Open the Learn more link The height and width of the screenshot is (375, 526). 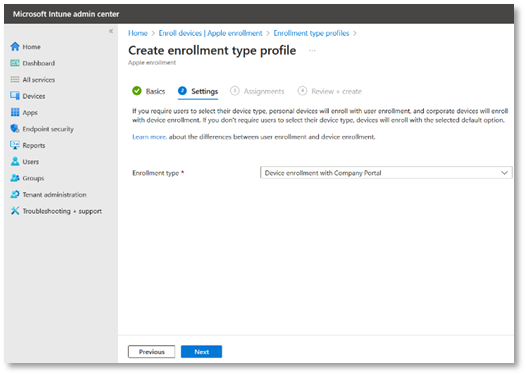pyautogui.click(x=149, y=137)
